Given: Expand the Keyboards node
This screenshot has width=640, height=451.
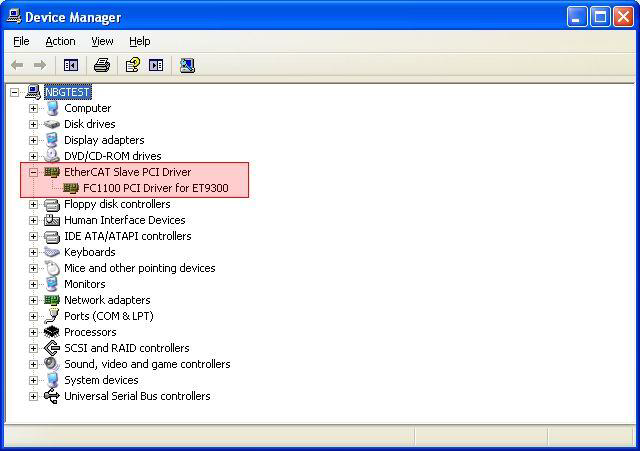Looking at the screenshot, I should pyautogui.click(x=33, y=252).
